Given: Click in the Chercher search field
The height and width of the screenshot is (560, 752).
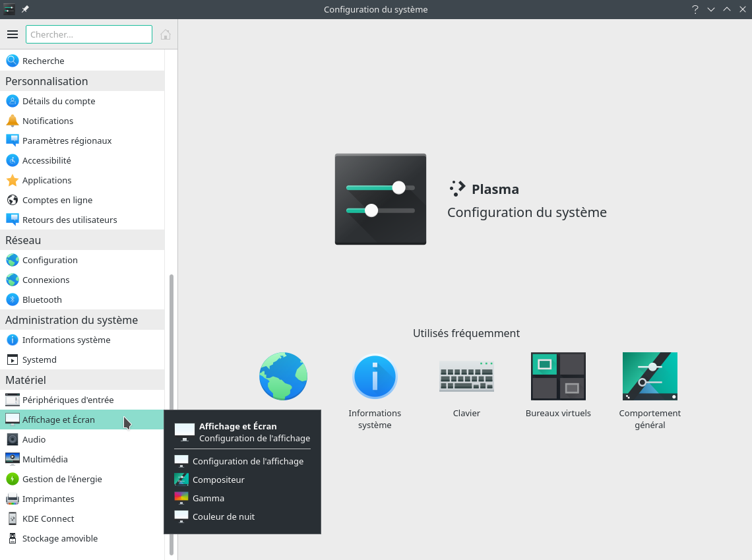Looking at the screenshot, I should point(88,34).
